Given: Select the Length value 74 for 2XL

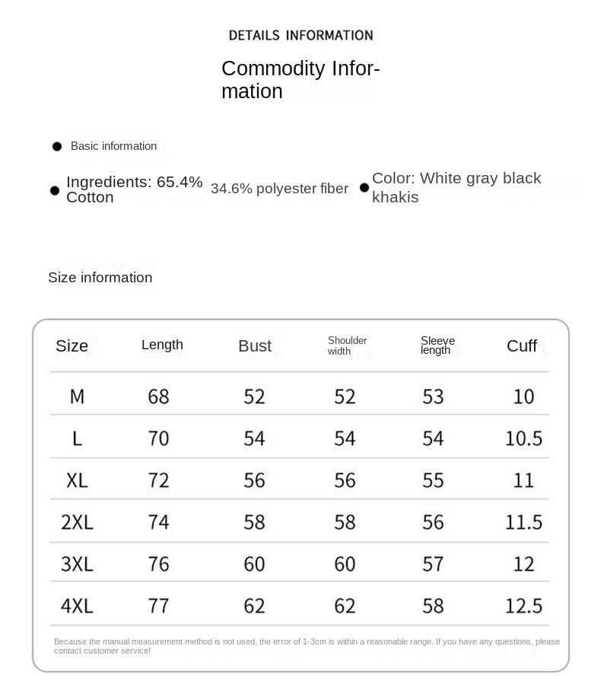Looking at the screenshot, I should click(x=158, y=522).
